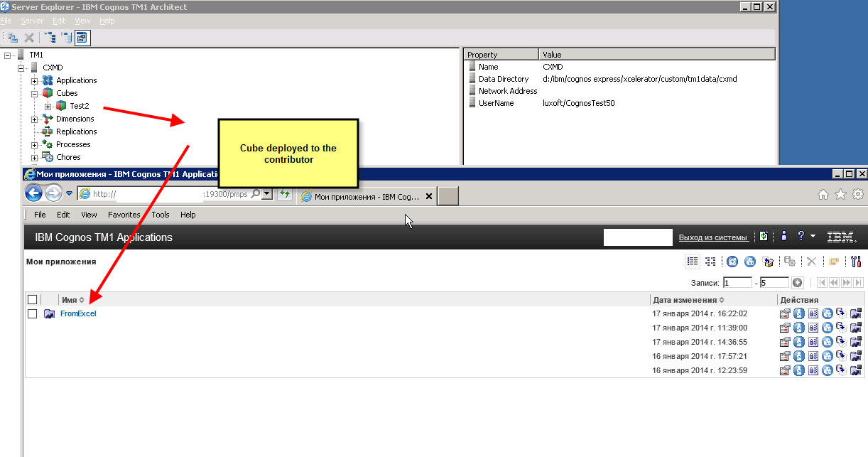The width and height of the screenshot is (868, 457).
Task: Click the folder icon beside FromExcel
Action: [x=49, y=313]
